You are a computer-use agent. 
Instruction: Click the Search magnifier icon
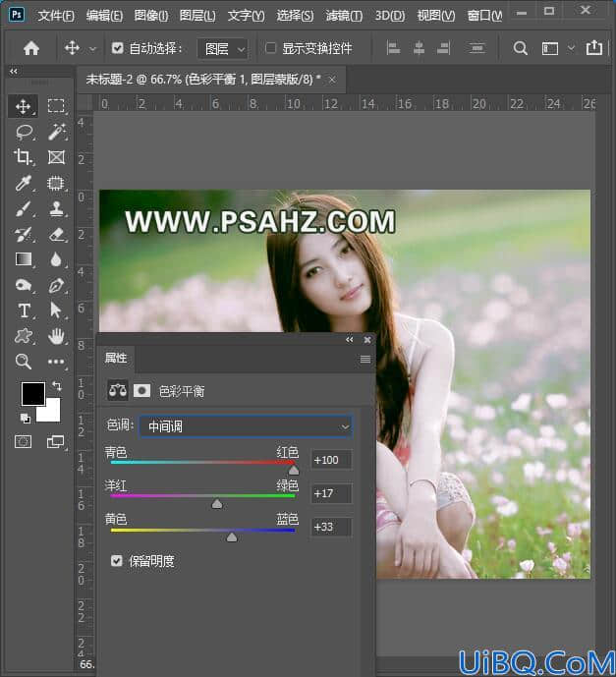pyautogui.click(x=520, y=48)
